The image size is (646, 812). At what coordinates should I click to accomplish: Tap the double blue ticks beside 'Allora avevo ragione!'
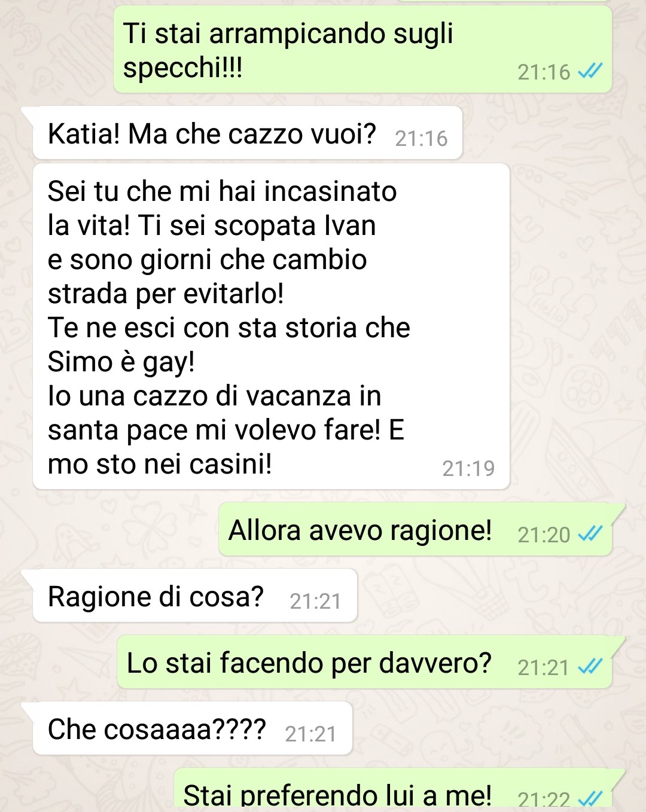(x=590, y=533)
